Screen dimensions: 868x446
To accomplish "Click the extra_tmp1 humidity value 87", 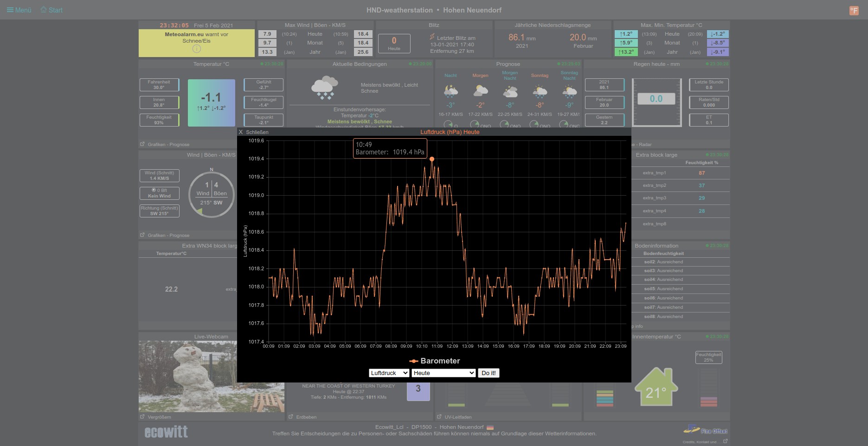I will point(701,173).
